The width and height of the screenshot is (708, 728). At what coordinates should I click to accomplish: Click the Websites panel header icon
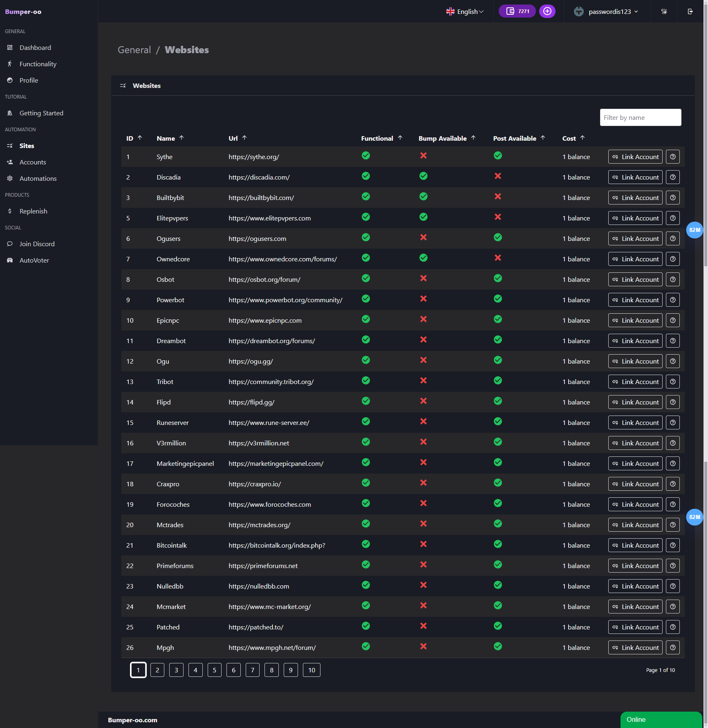click(x=123, y=85)
